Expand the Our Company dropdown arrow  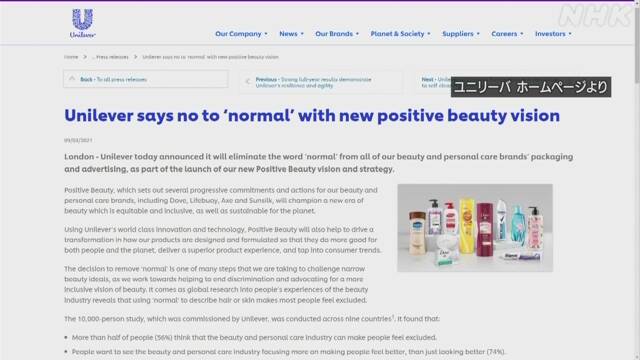(x=266, y=34)
